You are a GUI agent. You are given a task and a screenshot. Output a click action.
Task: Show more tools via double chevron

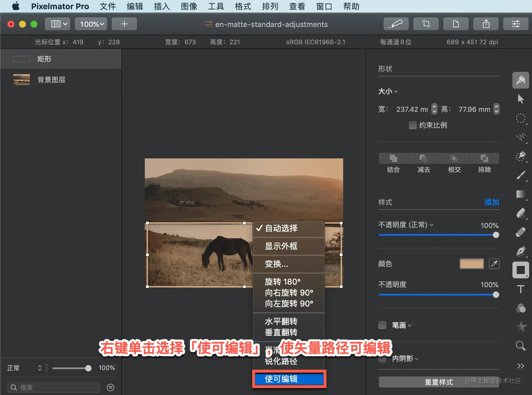coord(521,366)
